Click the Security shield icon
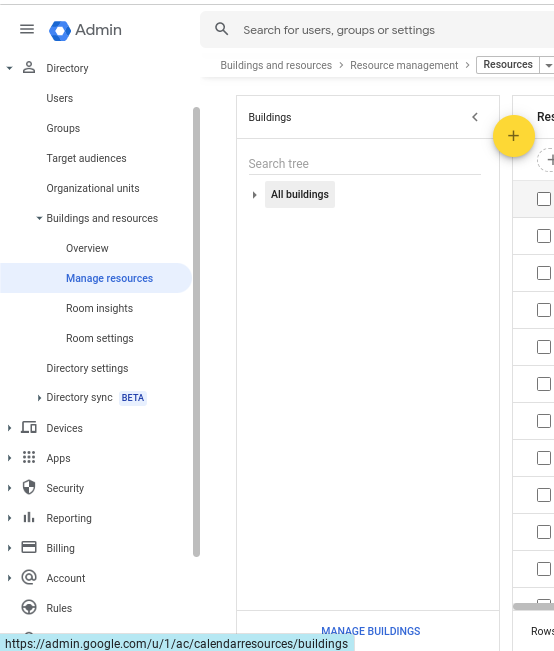 pos(29,487)
